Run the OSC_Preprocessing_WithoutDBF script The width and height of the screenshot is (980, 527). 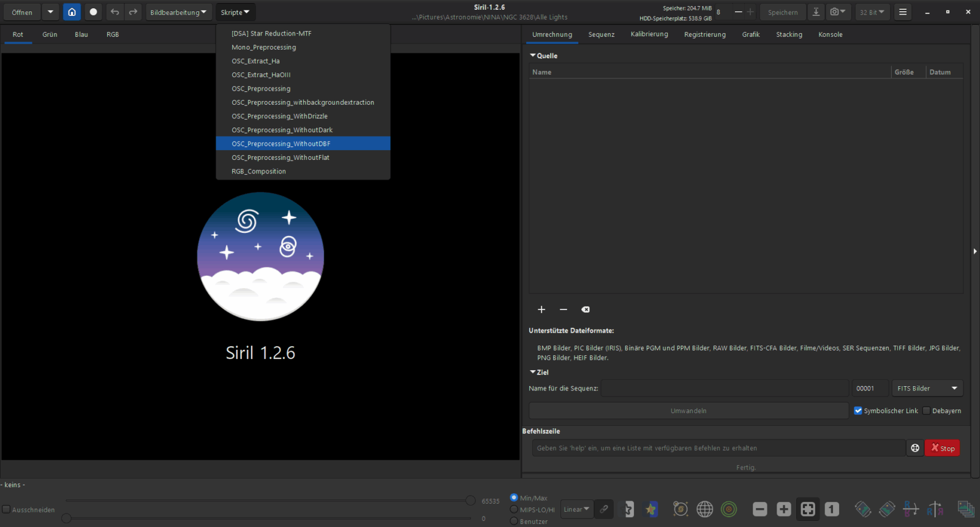point(303,143)
